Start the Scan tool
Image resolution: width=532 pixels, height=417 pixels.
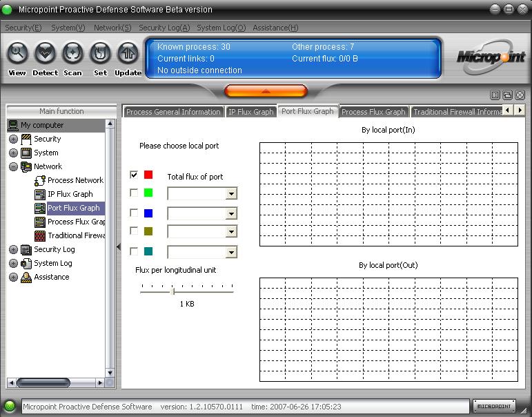[x=72, y=53]
